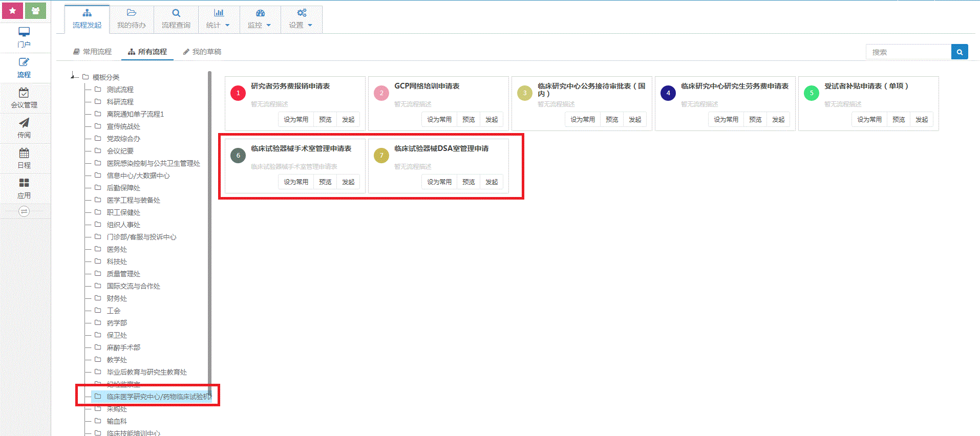The image size is (980, 436).
Task: Open the 流程 sidebar module
Action: coord(24,68)
